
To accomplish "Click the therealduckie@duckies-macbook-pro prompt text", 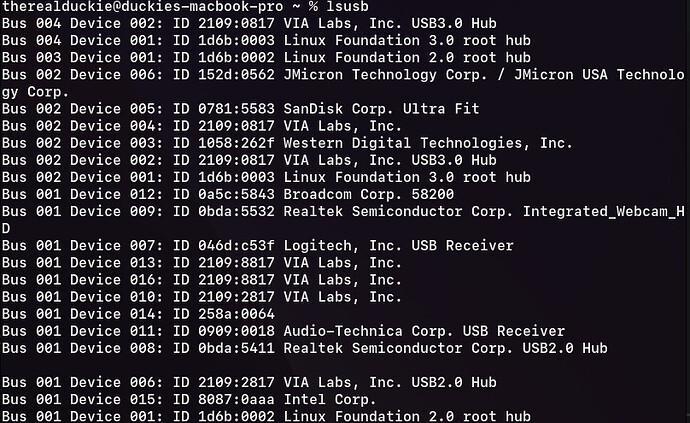I will (x=143, y=7).
